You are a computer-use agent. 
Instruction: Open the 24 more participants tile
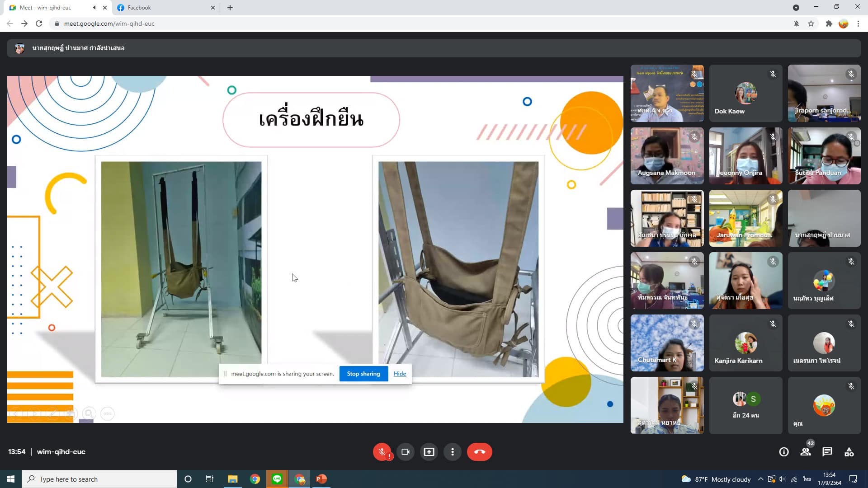(745, 405)
